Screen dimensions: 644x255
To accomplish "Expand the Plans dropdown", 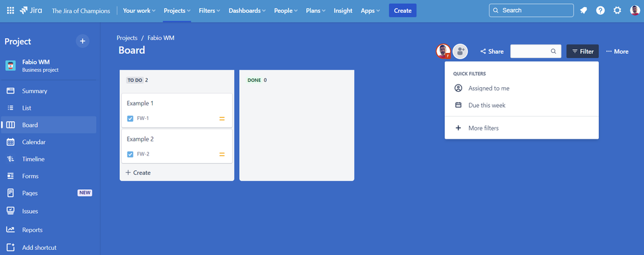I will point(316,11).
